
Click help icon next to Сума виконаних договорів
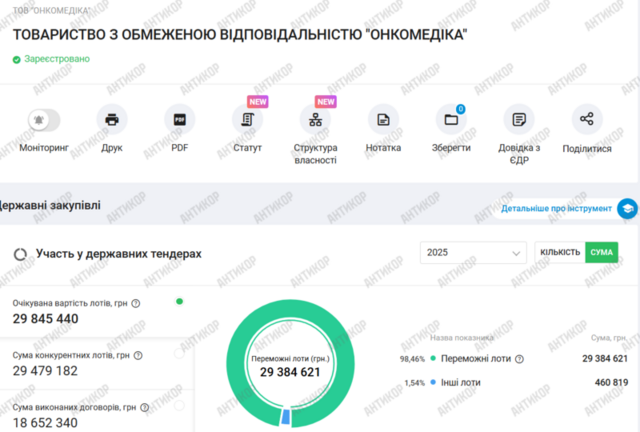pos(144,408)
